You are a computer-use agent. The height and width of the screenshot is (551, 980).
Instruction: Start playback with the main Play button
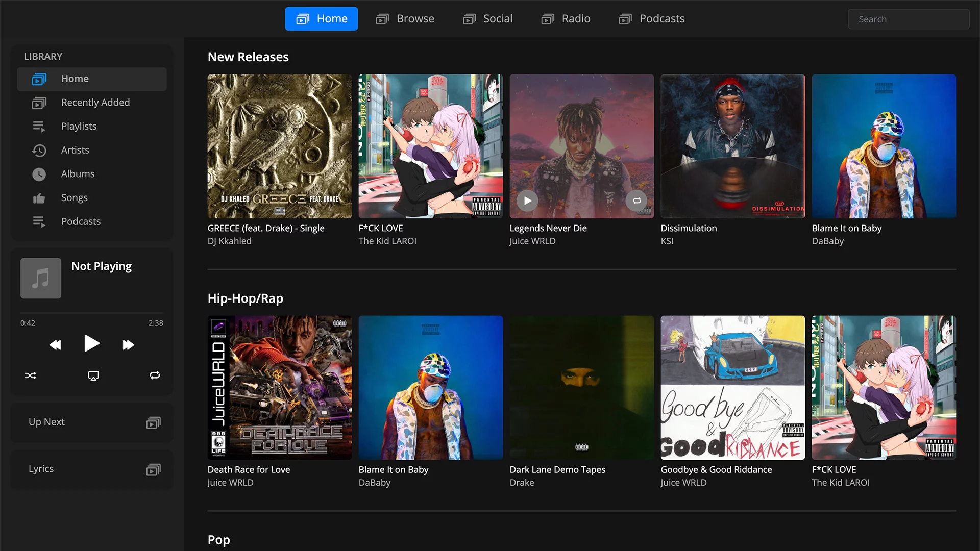[92, 343]
